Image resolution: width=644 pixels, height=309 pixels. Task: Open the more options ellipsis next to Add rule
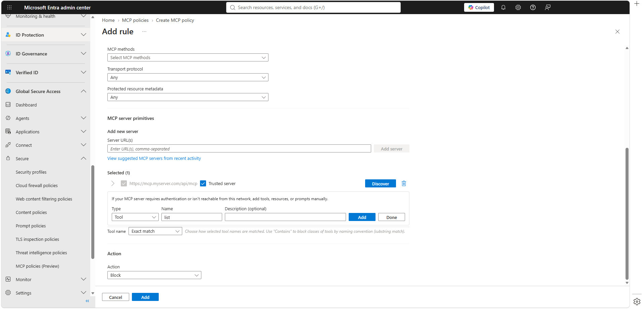144,32
